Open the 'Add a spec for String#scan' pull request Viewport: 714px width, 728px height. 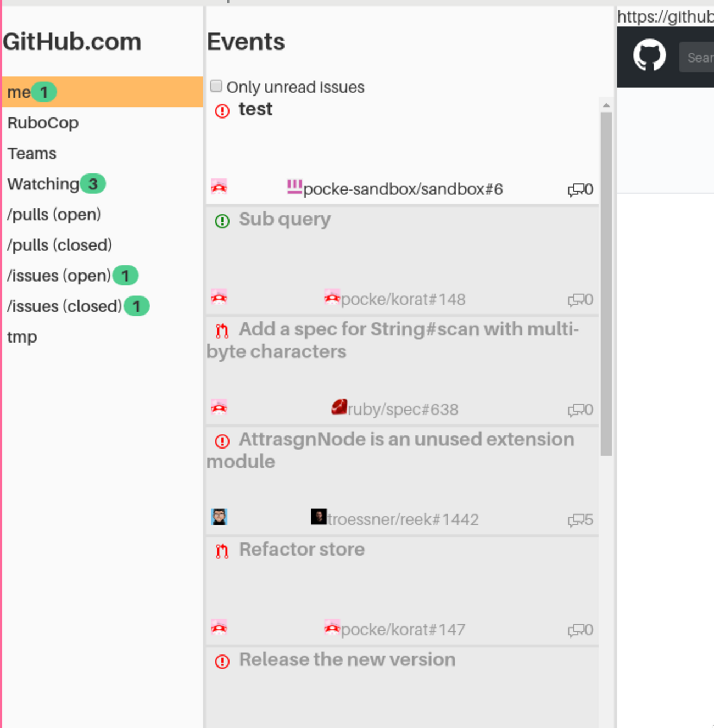409,330
